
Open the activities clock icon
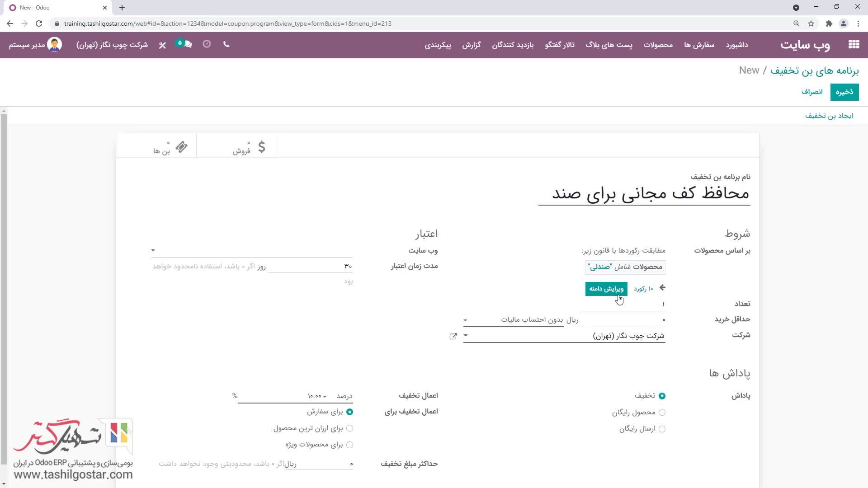(207, 44)
